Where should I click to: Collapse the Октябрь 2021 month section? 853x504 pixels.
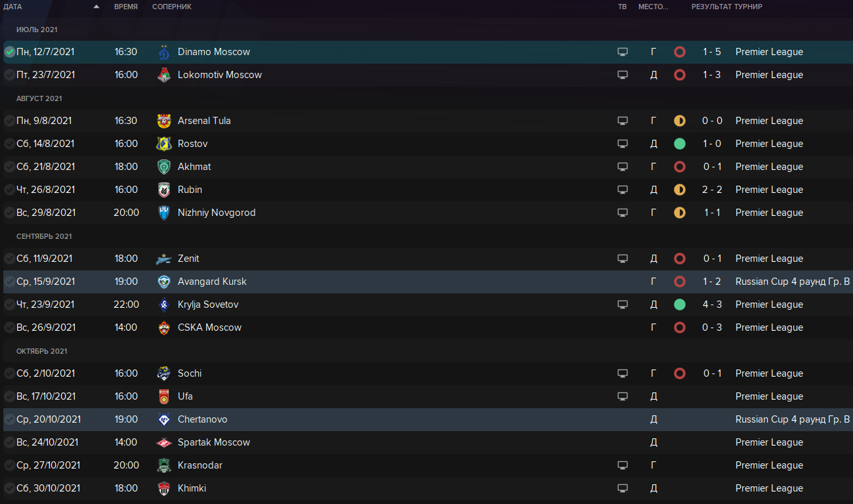[x=41, y=351]
